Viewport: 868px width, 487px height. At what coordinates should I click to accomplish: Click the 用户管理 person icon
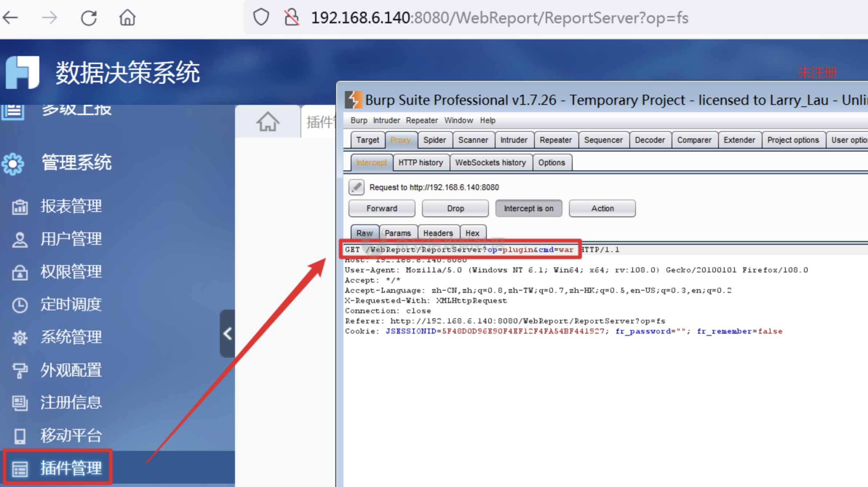click(x=20, y=240)
